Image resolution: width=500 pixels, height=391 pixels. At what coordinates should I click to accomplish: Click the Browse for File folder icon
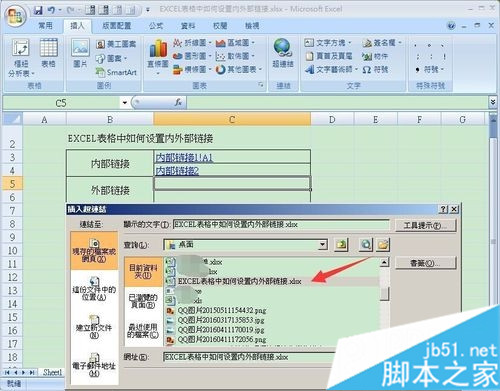click(383, 245)
